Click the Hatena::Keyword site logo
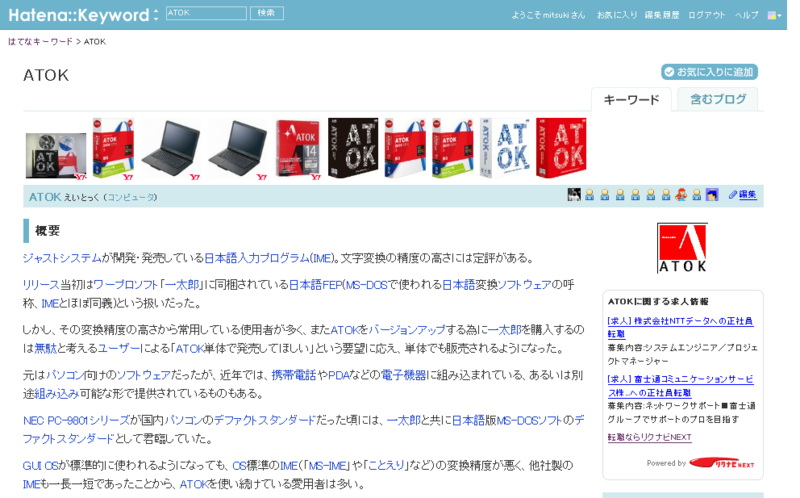This screenshot has width=800, height=498. pyautogui.click(x=79, y=15)
